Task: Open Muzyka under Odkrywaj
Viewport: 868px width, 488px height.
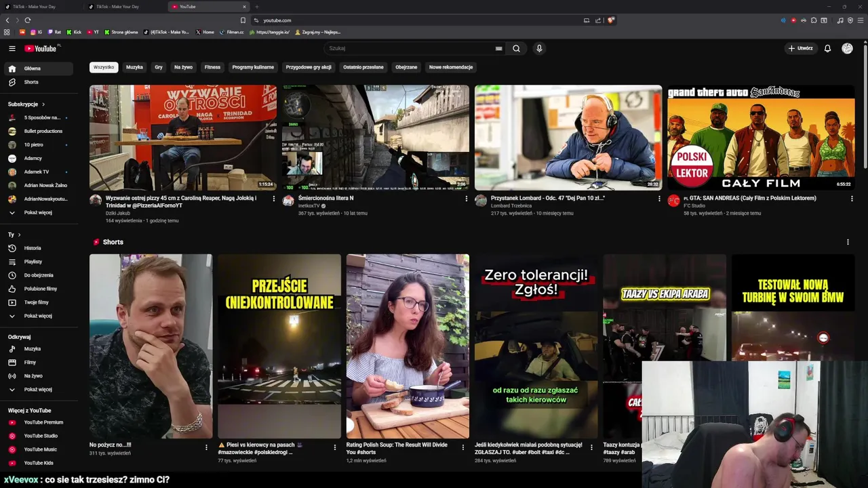Action: 39,348
